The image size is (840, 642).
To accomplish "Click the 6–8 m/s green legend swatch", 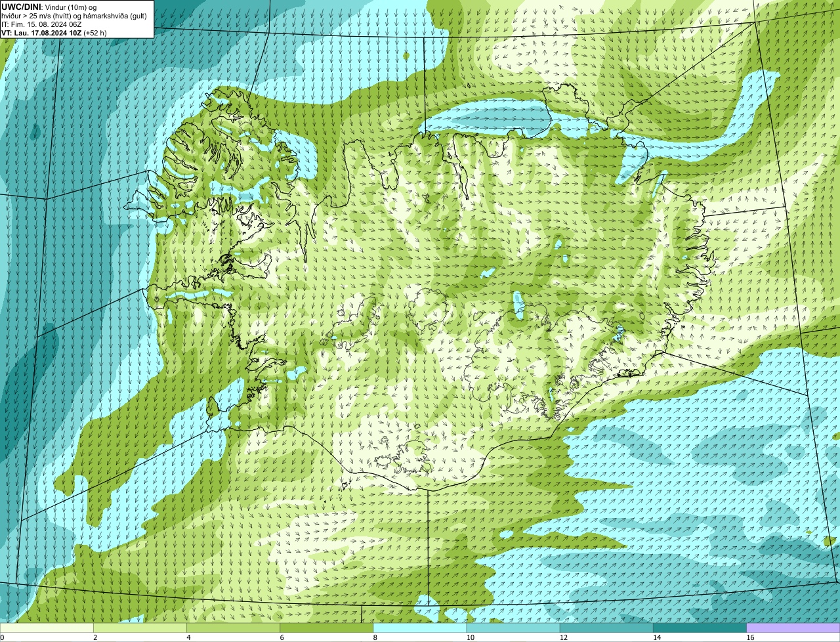I will tap(326, 628).
